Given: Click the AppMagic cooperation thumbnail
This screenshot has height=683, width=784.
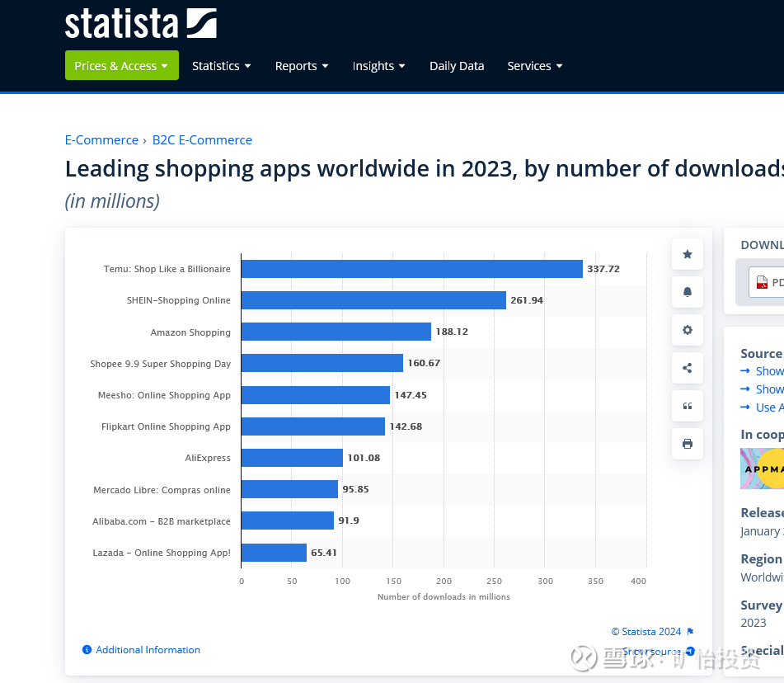Looking at the screenshot, I should point(762,469).
